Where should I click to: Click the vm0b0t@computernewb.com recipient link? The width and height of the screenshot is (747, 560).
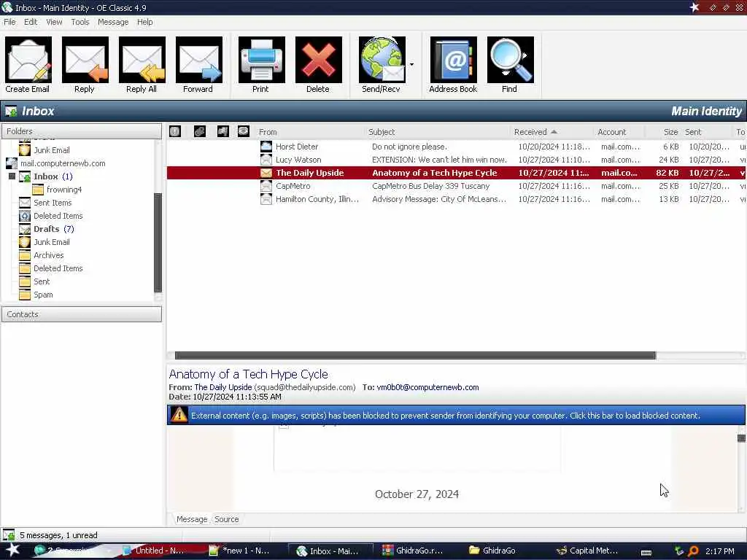point(427,387)
